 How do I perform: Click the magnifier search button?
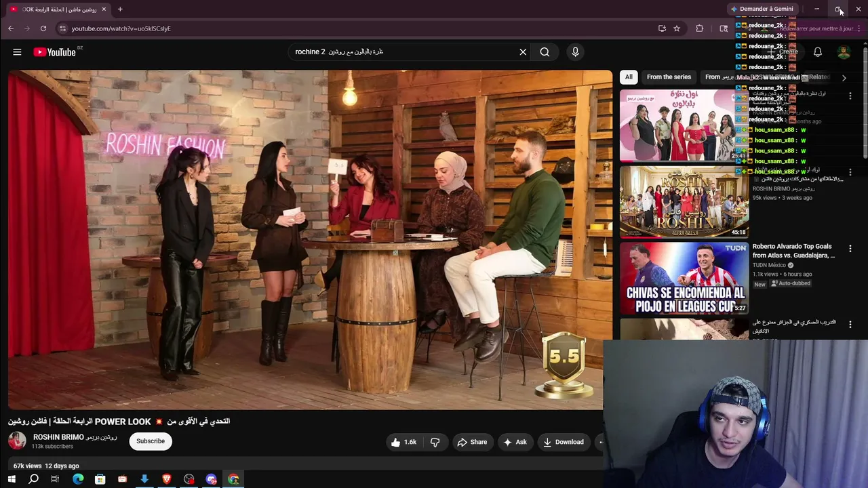[545, 52]
